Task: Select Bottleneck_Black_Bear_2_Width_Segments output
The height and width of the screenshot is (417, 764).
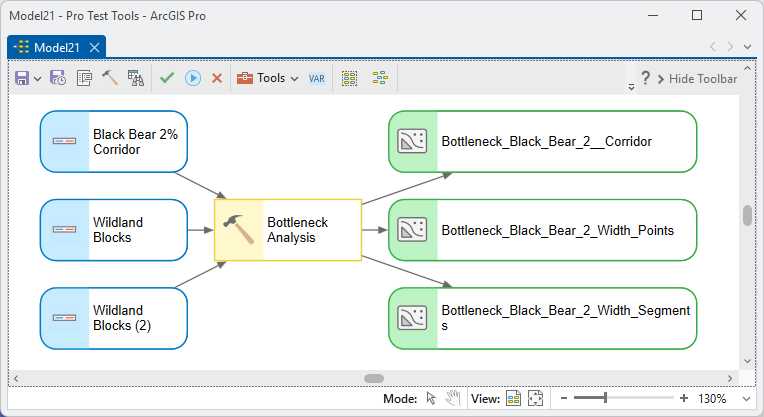Action: coord(542,318)
